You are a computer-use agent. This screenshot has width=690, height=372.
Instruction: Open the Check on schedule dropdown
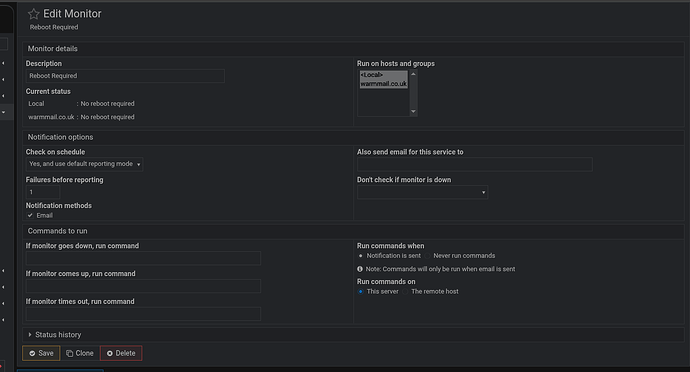84,164
